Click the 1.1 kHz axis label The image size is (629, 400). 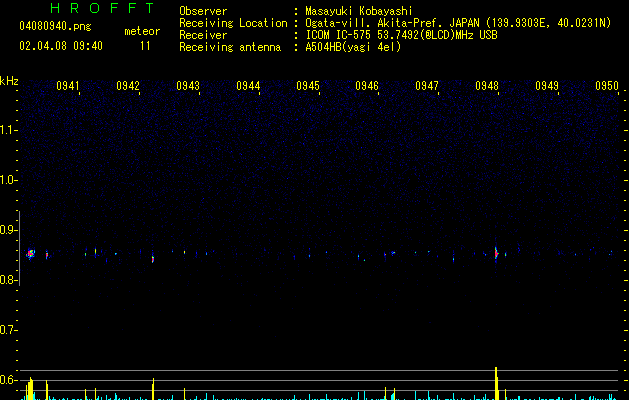click(8, 130)
